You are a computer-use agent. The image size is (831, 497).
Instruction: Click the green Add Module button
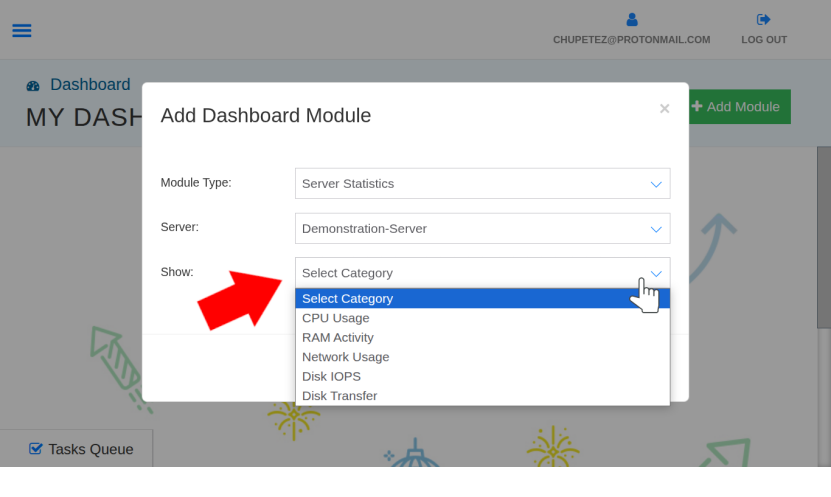point(739,107)
